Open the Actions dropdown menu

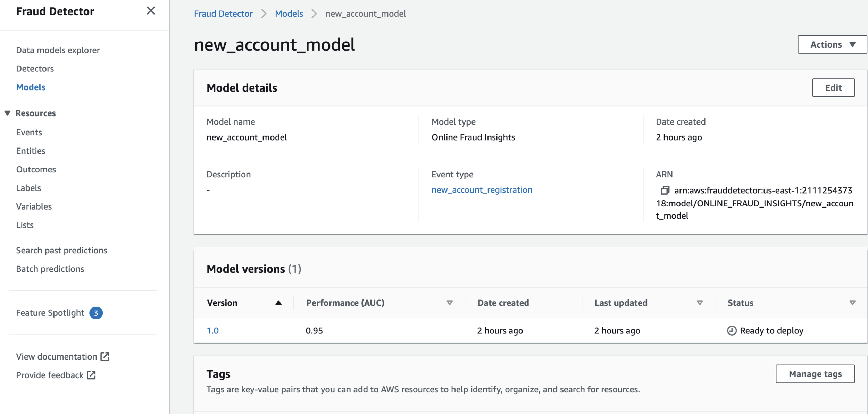point(832,44)
